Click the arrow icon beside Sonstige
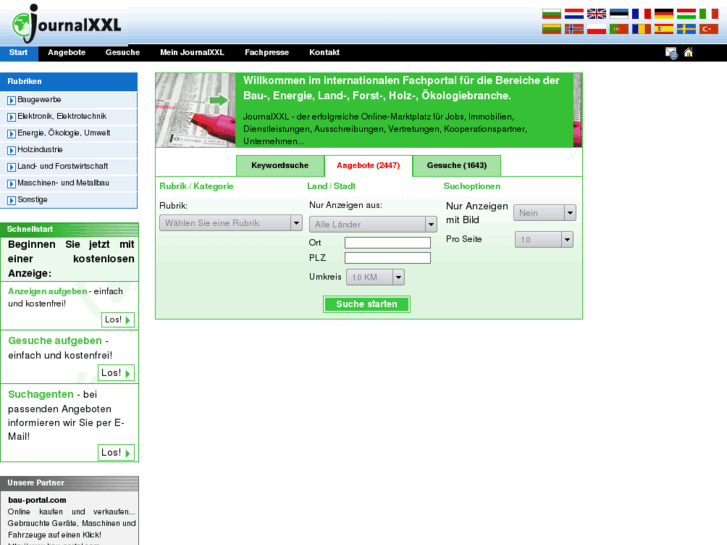The height and width of the screenshot is (545, 727). (12, 200)
